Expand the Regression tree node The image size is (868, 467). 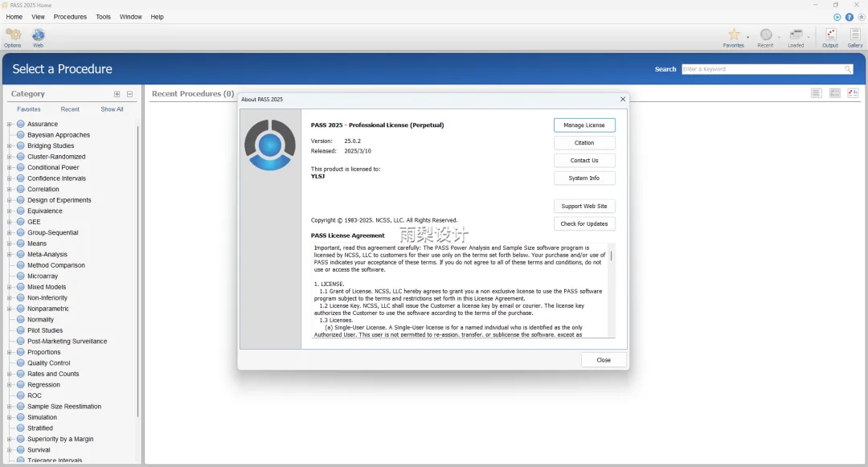9,384
